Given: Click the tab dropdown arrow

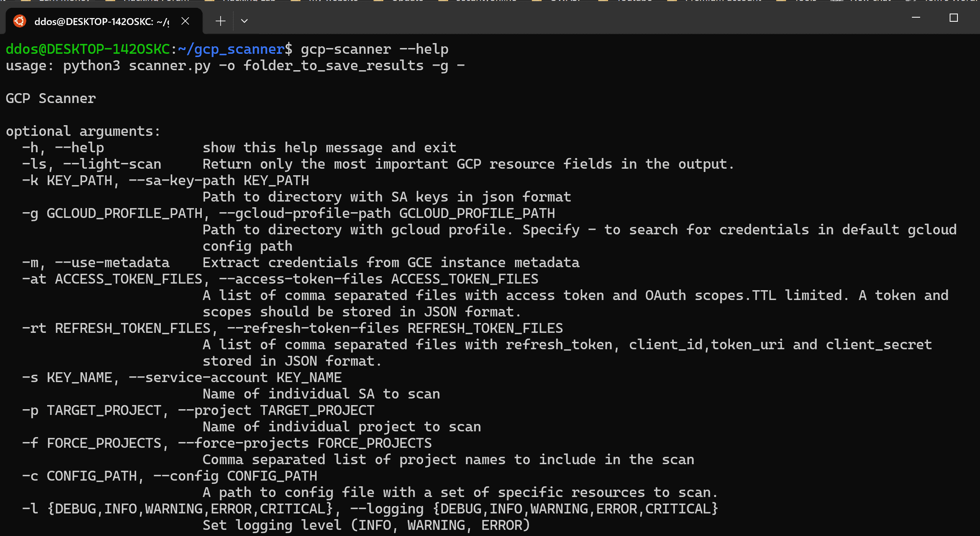Looking at the screenshot, I should pyautogui.click(x=244, y=21).
